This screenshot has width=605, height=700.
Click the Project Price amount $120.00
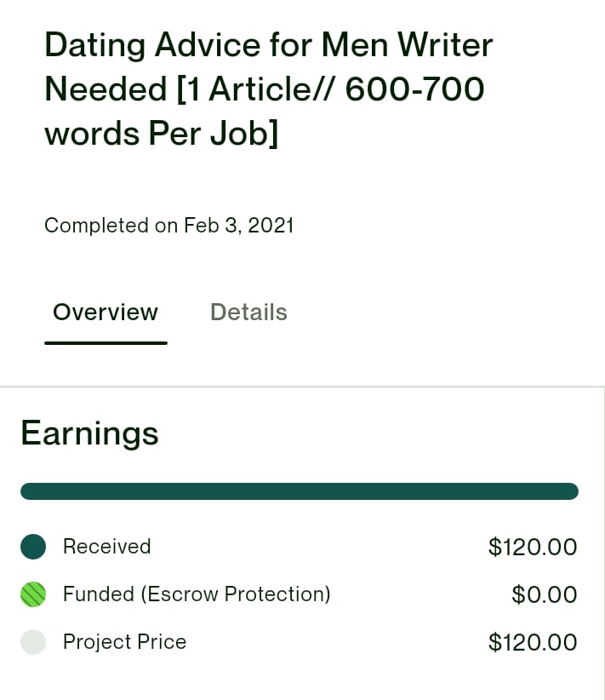coord(533,642)
